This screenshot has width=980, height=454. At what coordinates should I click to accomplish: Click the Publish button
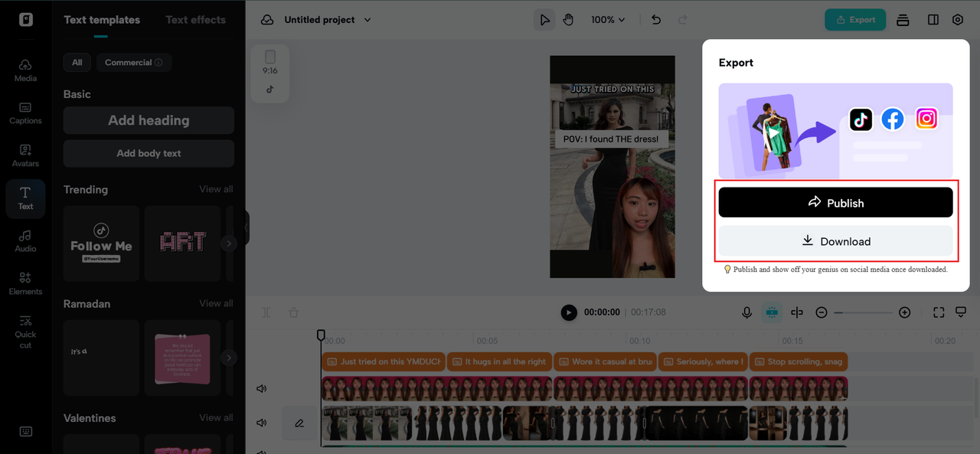pyautogui.click(x=835, y=202)
